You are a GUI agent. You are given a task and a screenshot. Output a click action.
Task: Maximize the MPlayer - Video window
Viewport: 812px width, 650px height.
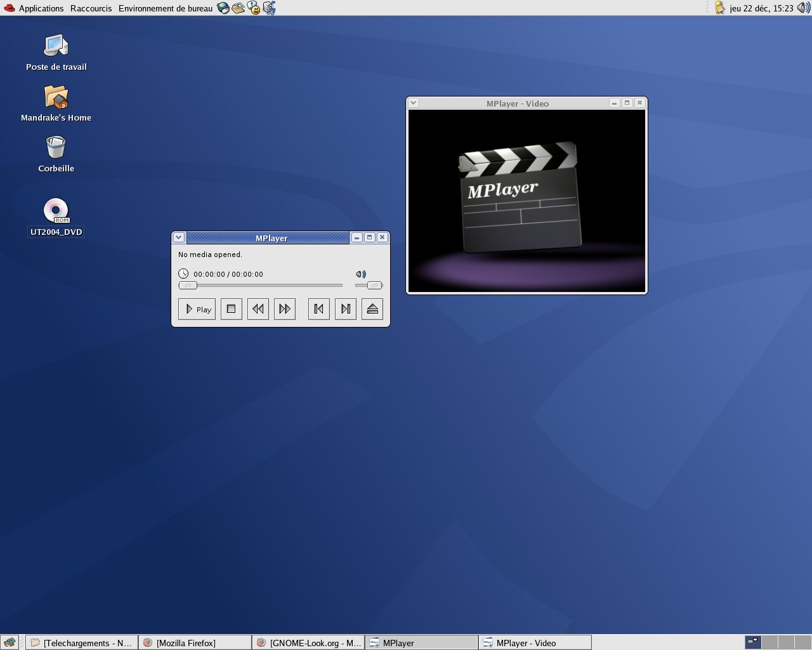[x=627, y=103]
